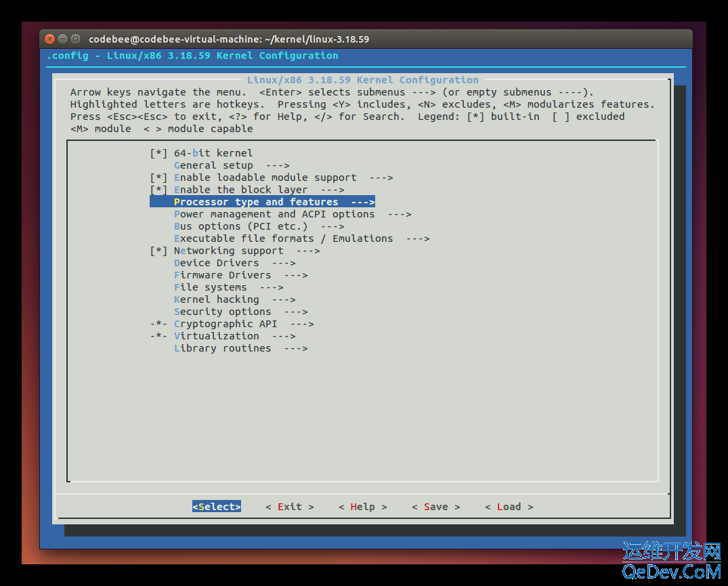Click the Select button
Viewport: 728px width, 586px height.
pyautogui.click(x=216, y=507)
